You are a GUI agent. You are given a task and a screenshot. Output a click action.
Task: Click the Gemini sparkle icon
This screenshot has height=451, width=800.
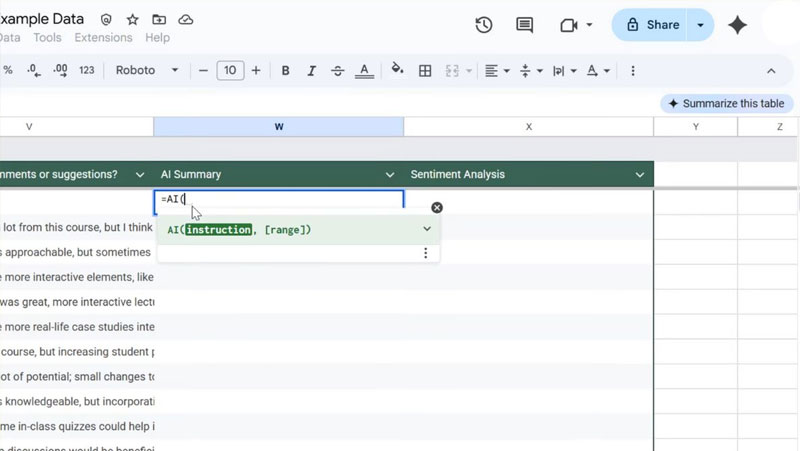coord(738,25)
